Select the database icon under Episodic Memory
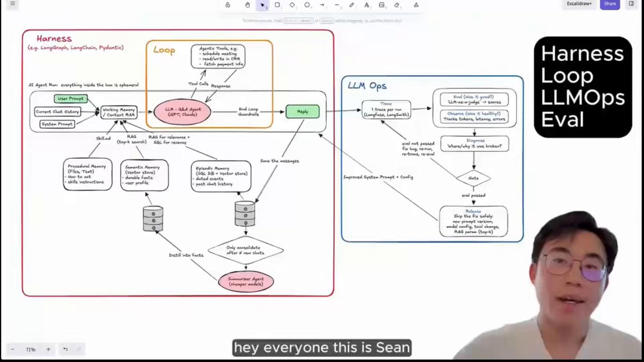This screenshot has height=362, width=644. tap(245, 214)
